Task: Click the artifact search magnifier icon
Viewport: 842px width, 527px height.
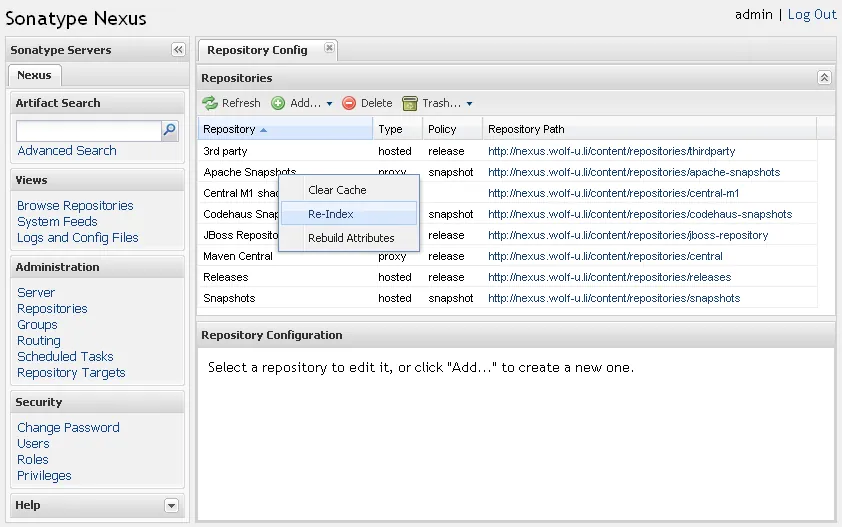Action: 170,130
